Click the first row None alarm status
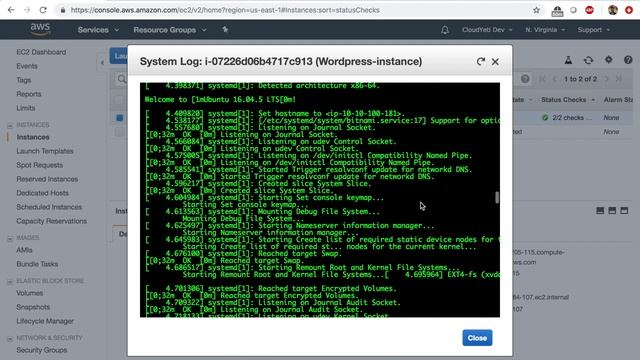640x360 pixels. pyautogui.click(x=611, y=118)
